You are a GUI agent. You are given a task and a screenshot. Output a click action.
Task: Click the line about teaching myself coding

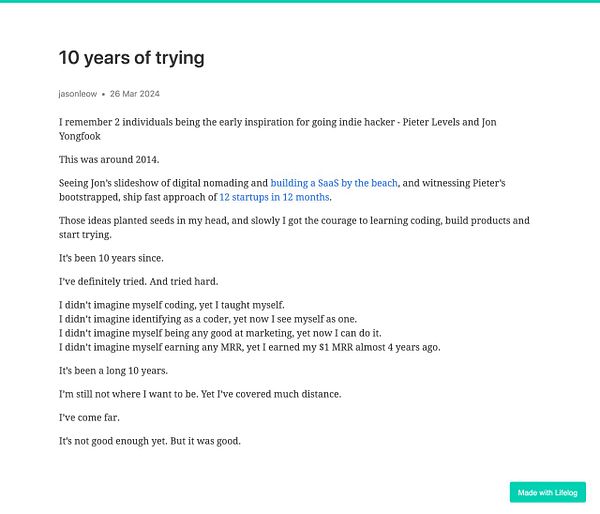[172, 305]
